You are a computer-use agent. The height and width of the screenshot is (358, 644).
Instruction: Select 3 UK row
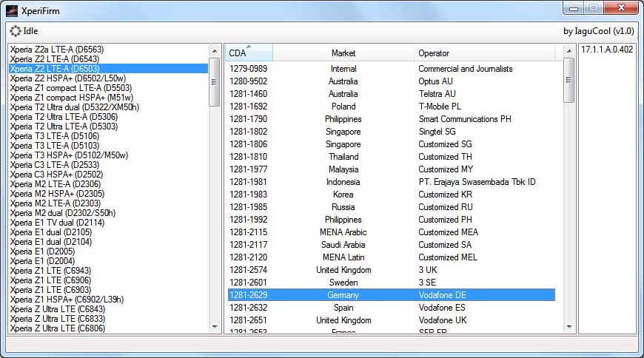pos(392,270)
